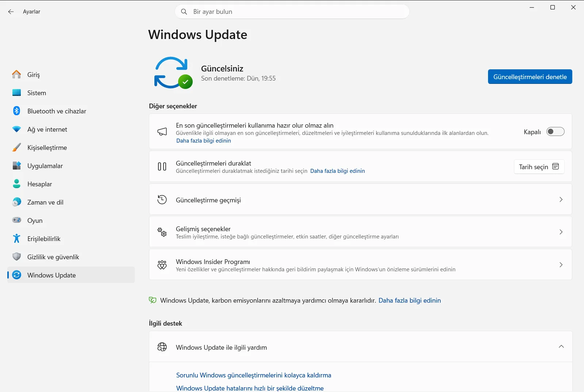Open the Sistem settings page

pos(71,93)
